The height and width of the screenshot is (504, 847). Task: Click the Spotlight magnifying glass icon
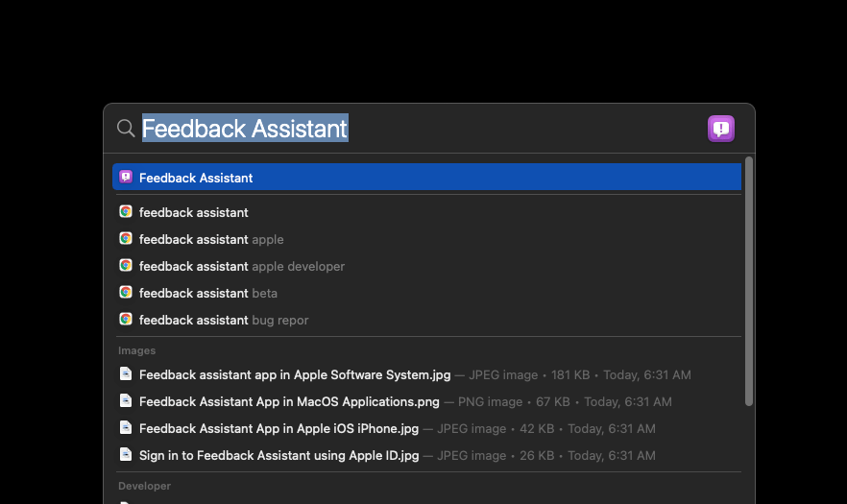tap(126, 129)
